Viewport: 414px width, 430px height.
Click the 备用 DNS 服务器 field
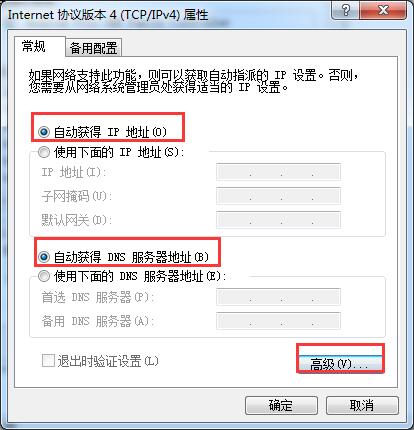pyautogui.click(x=278, y=321)
